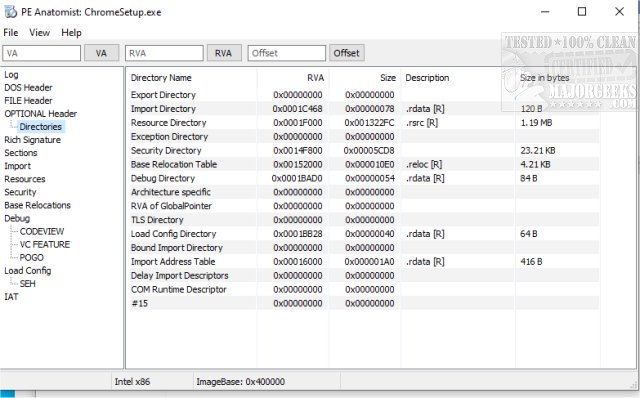Select DOS Header in the tree
The image size is (640, 398).
point(28,88)
